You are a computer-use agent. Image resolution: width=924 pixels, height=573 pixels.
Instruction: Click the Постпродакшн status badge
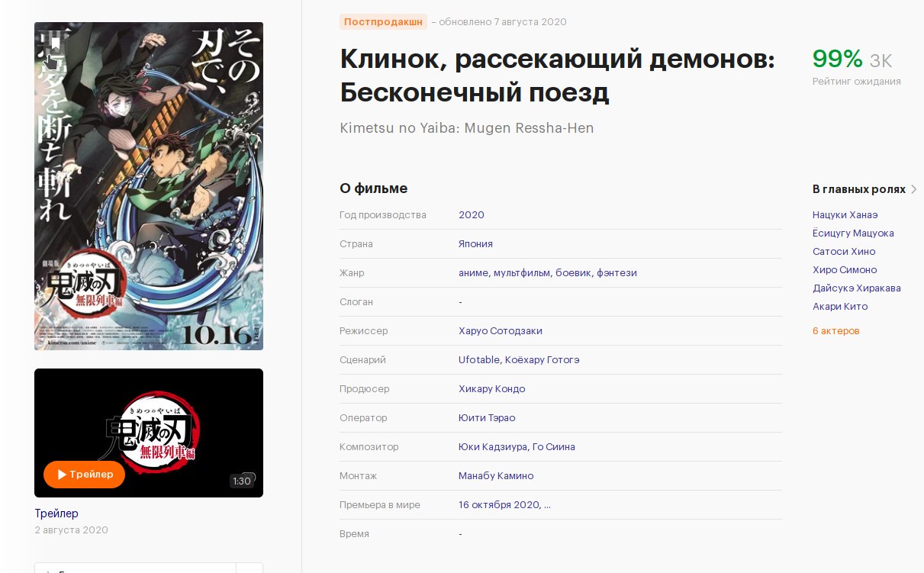(x=383, y=21)
